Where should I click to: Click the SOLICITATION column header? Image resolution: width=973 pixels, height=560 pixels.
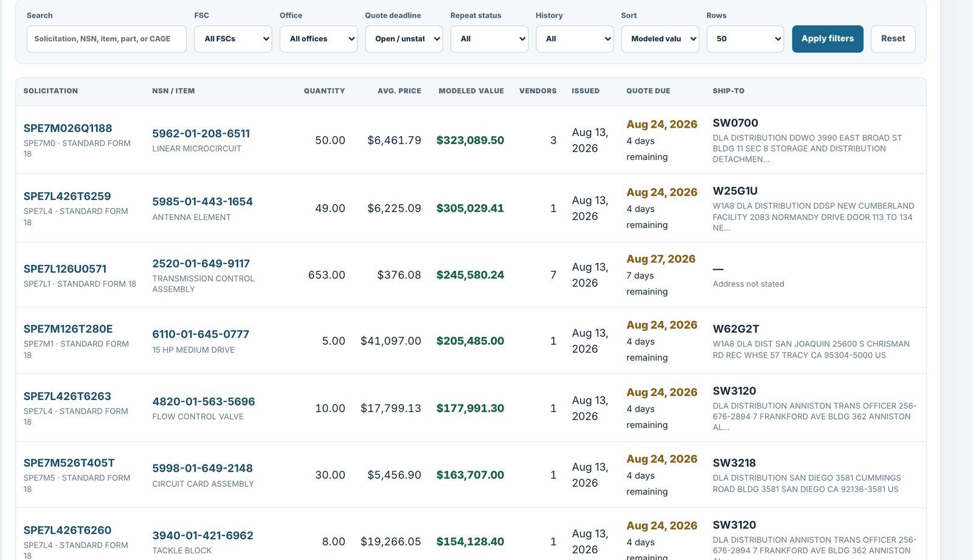point(50,91)
